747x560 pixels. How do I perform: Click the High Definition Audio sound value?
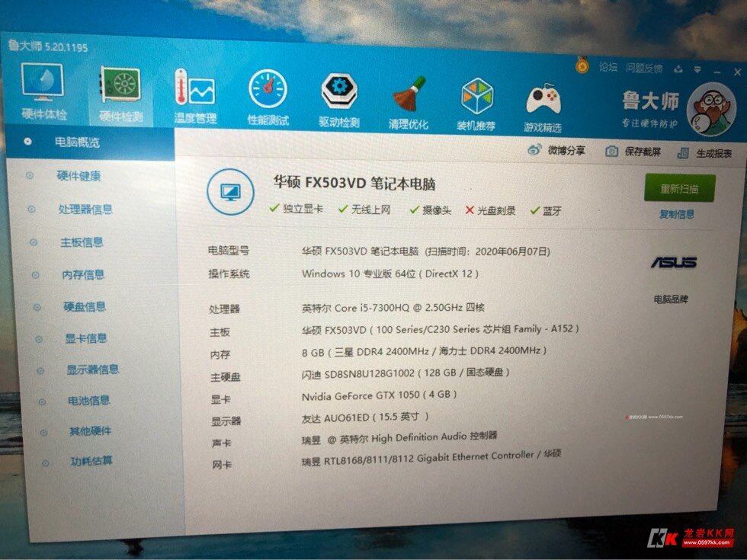point(399,437)
